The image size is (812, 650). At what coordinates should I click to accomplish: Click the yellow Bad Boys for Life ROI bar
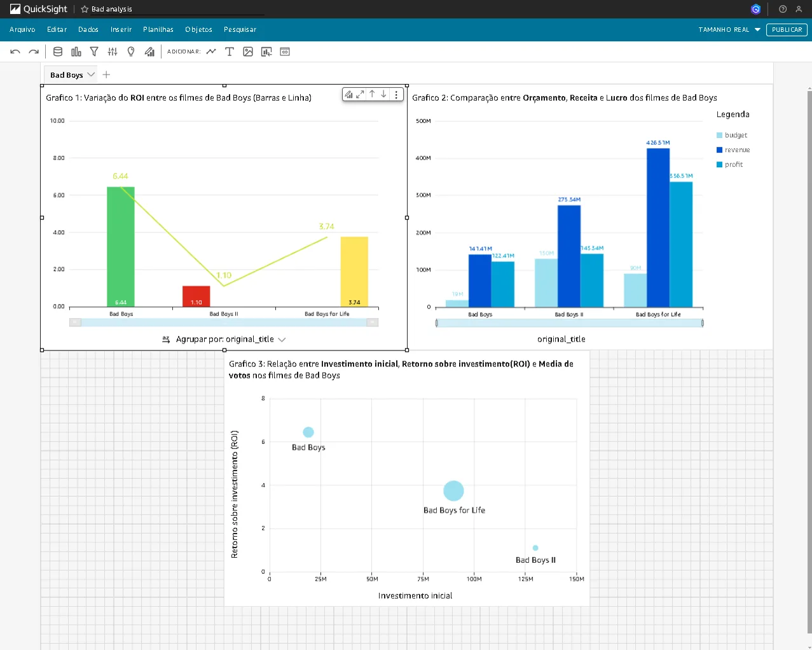[x=354, y=272]
